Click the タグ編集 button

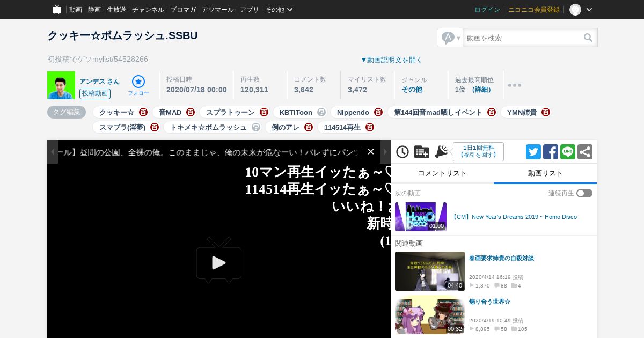pyautogui.click(x=67, y=112)
